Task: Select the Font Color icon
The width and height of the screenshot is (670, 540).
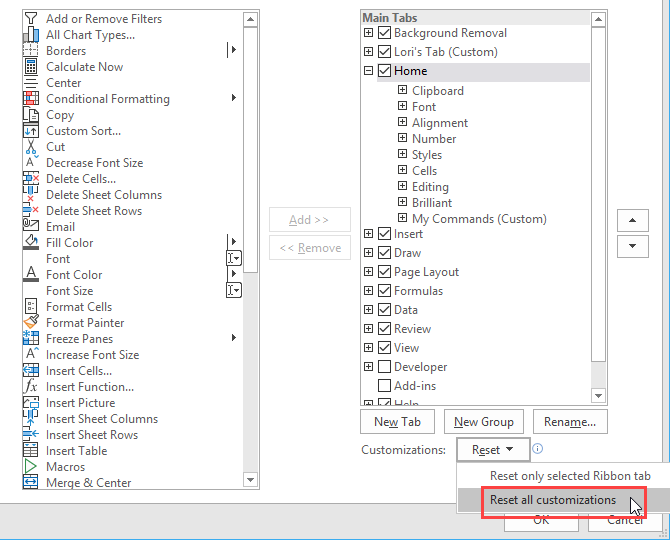Action: pyautogui.click(x=31, y=274)
